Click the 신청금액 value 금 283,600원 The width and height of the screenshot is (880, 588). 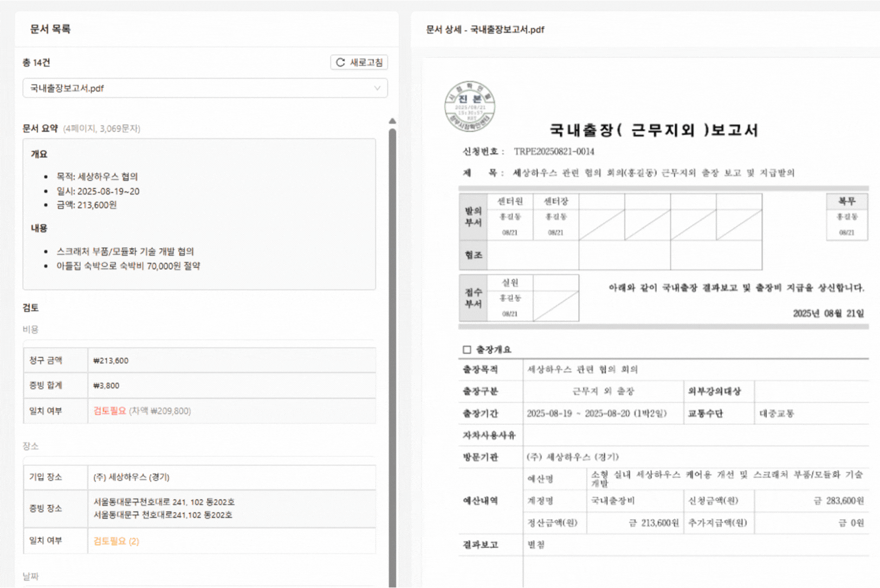pos(839,501)
